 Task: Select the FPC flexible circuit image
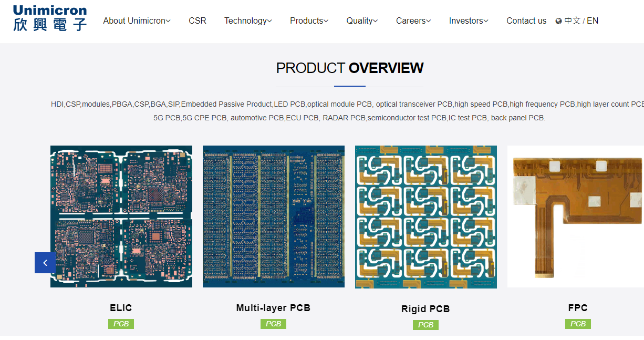pyautogui.click(x=576, y=217)
